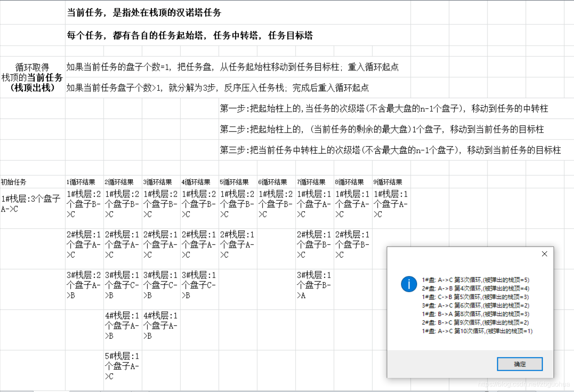
Task: Select dialog line '1#盘: B->A 第8次循环'
Action: [x=475, y=314]
